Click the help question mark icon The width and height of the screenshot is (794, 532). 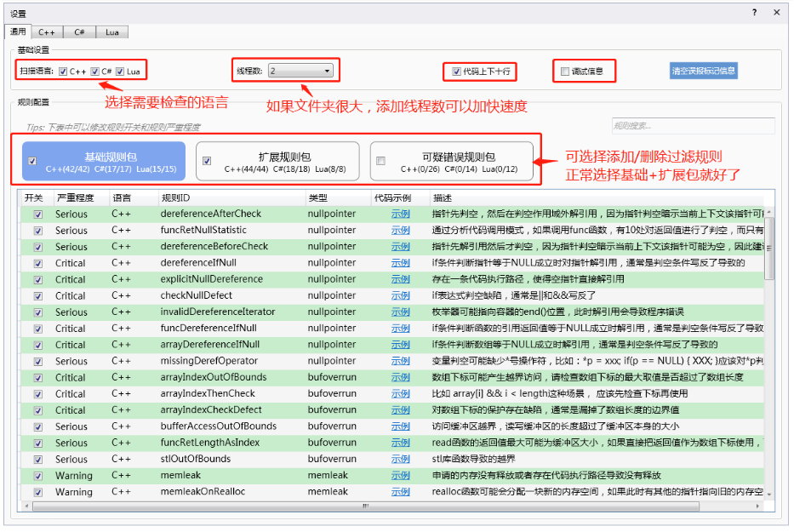tap(754, 12)
